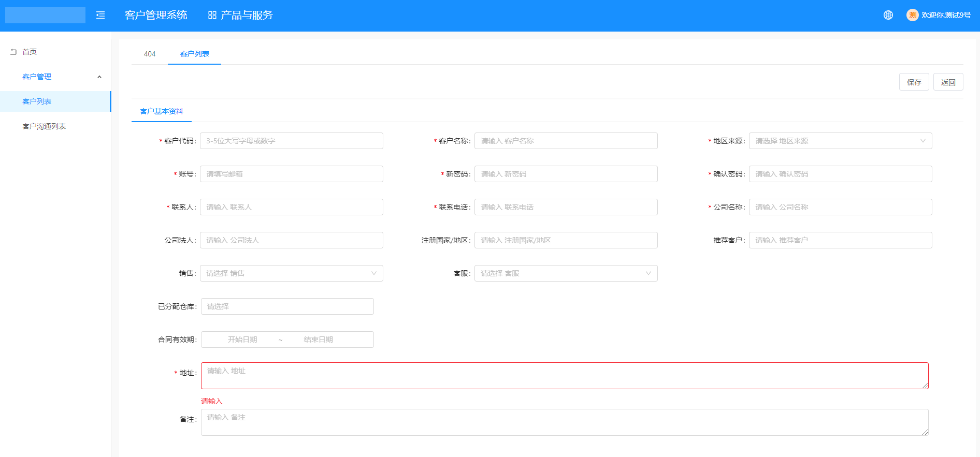
Task: Switch to the 404 tab
Action: coord(150,54)
